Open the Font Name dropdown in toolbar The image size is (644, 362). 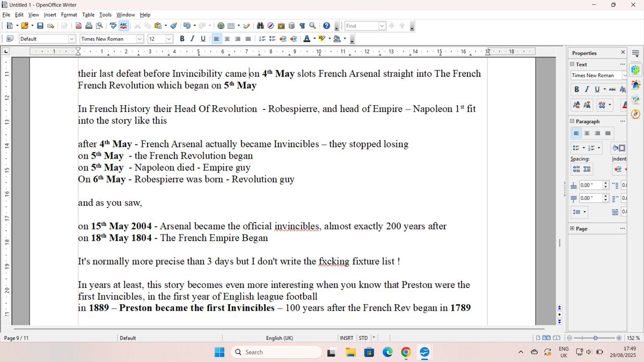(140, 39)
